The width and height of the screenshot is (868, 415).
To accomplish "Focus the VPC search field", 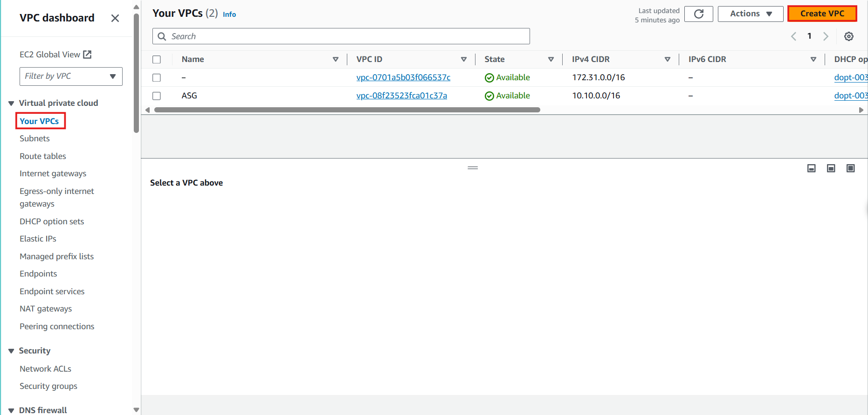I will pyautogui.click(x=341, y=36).
